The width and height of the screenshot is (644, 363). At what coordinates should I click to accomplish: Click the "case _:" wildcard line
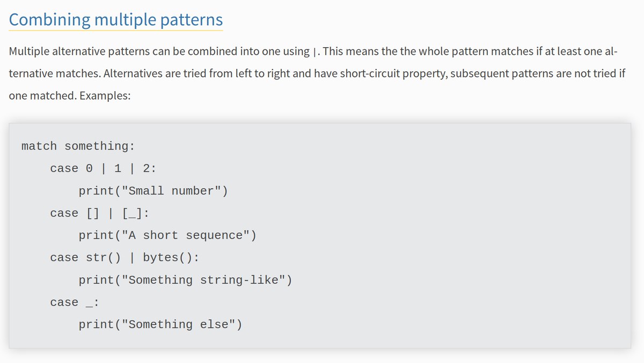pos(75,302)
